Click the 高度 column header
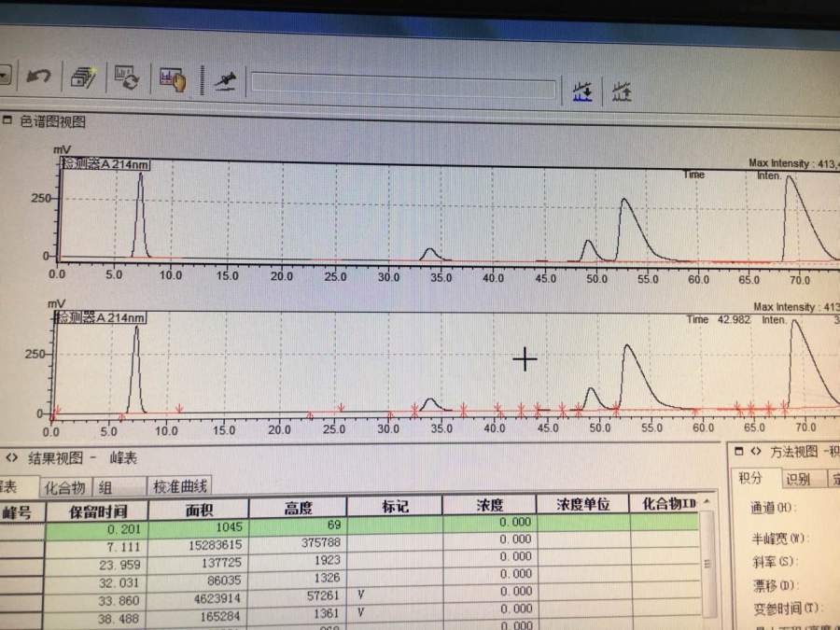This screenshot has height=630, width=840. (298, 508)
